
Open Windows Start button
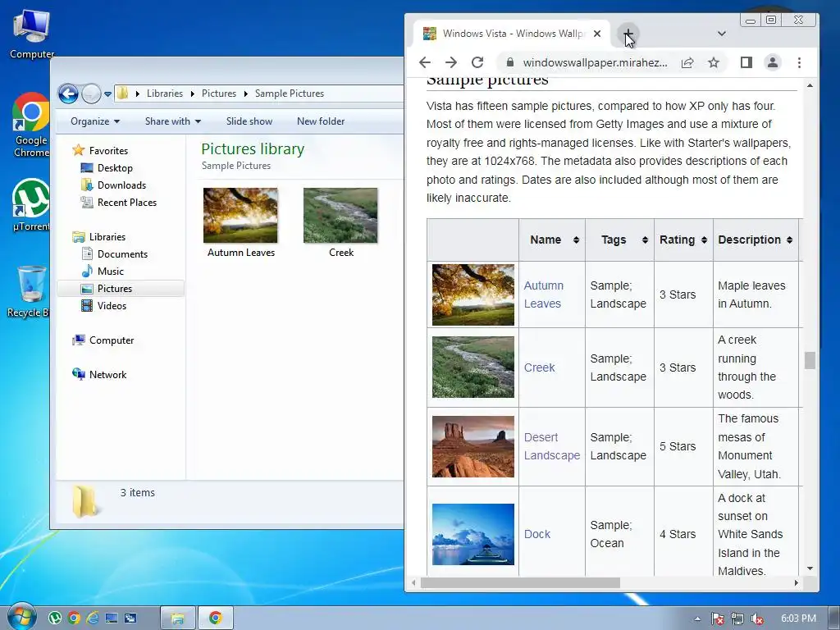point(22,618)
